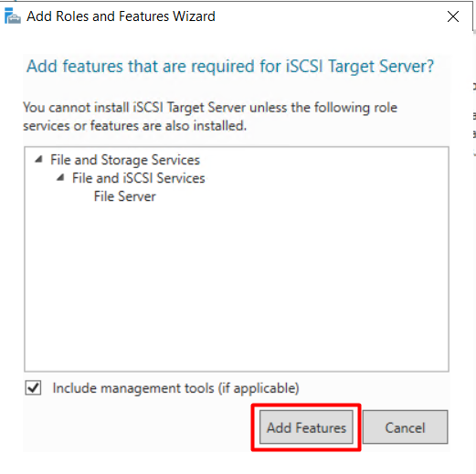
Task: Confirm with the Add Features button
Action: pos(306,427)
